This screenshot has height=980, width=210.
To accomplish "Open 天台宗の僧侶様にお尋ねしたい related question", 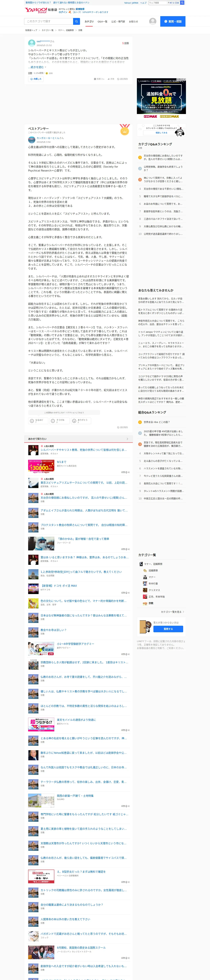I will click(x=84, y=498).
